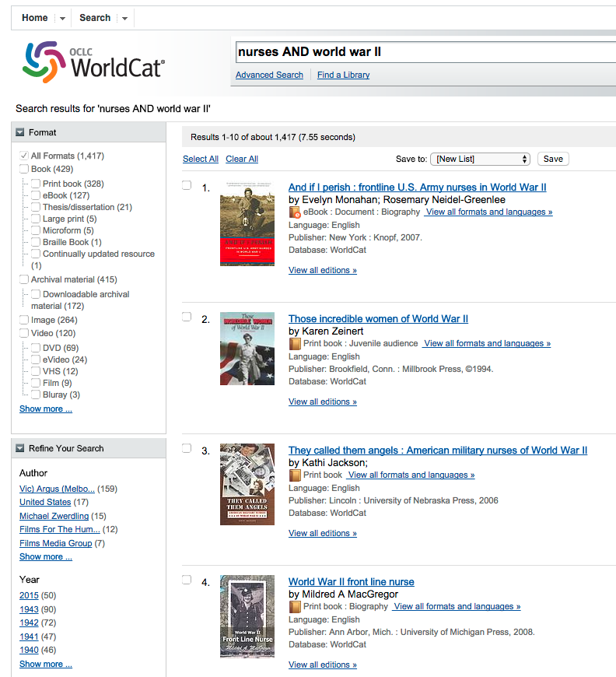Image resolution: width=616 pixels, height=677 pixels.
Task: Filter by author Vic) Argus (Melbo...
Action: [57, 489]
